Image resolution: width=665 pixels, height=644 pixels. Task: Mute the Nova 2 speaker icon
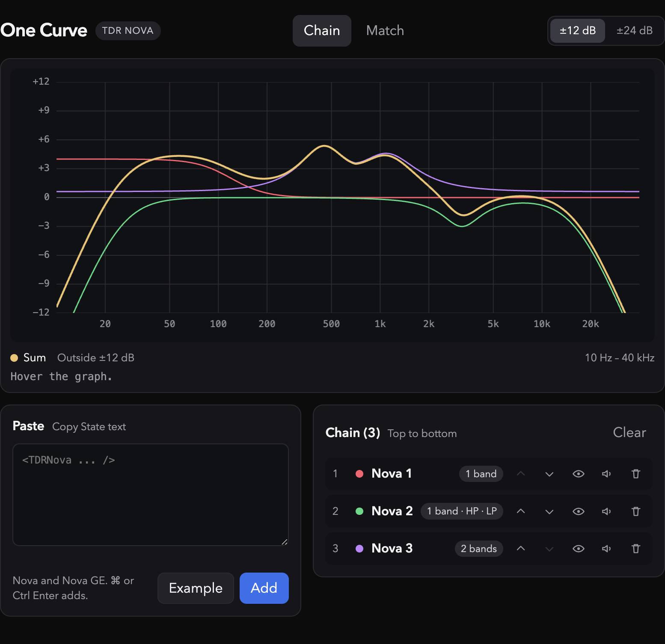tap(607, 511)
